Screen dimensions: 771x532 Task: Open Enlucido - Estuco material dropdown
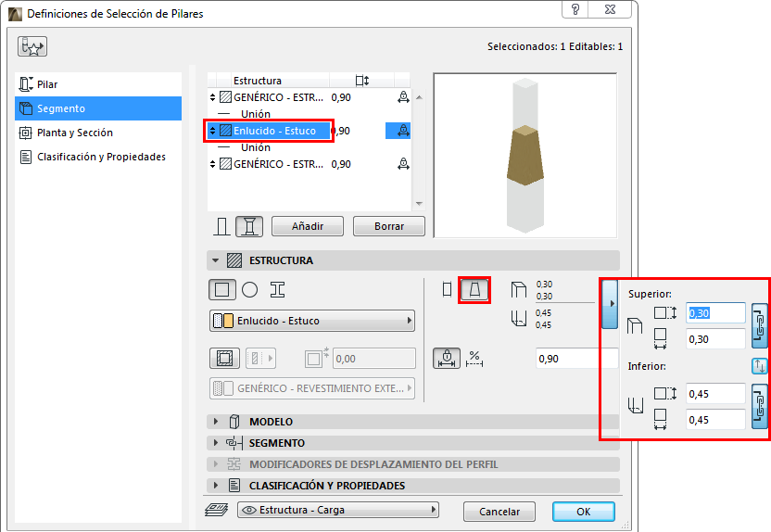click(312, 321)
